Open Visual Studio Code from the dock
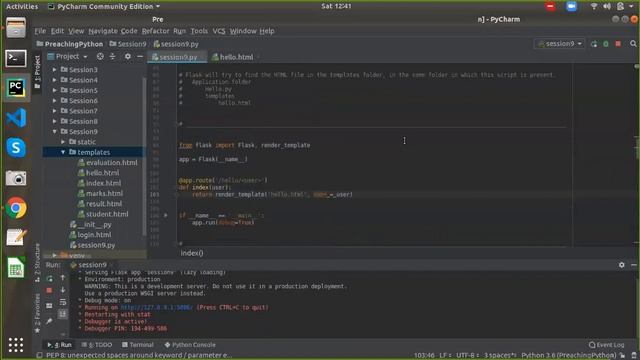 click(x=16, y=118)
